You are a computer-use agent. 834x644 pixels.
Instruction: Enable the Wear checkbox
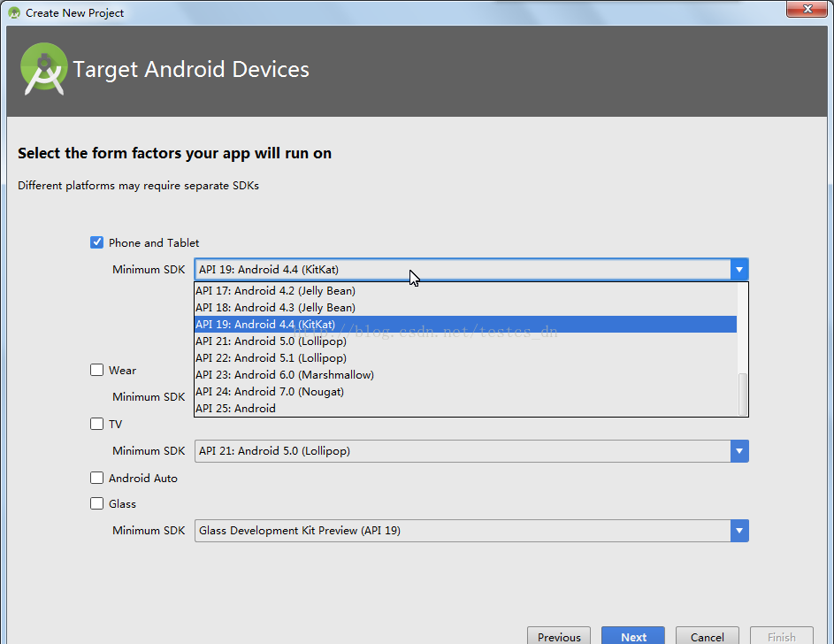96,370
